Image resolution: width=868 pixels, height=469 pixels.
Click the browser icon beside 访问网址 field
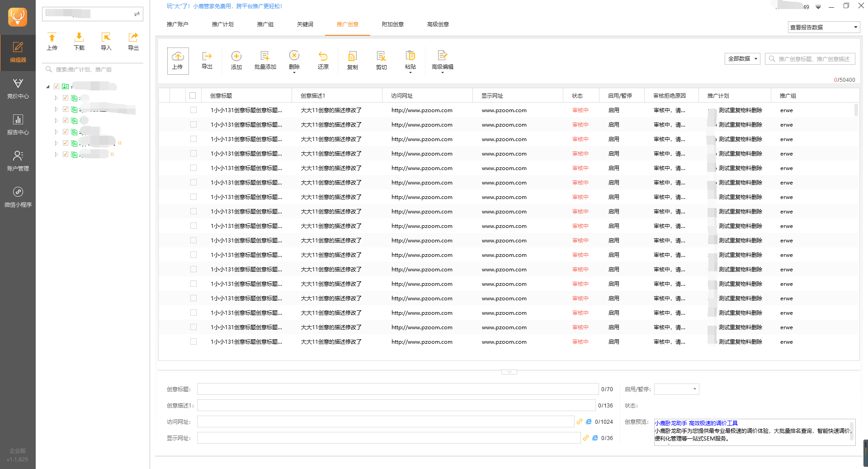pyautogui.click(x=589, y=422)
